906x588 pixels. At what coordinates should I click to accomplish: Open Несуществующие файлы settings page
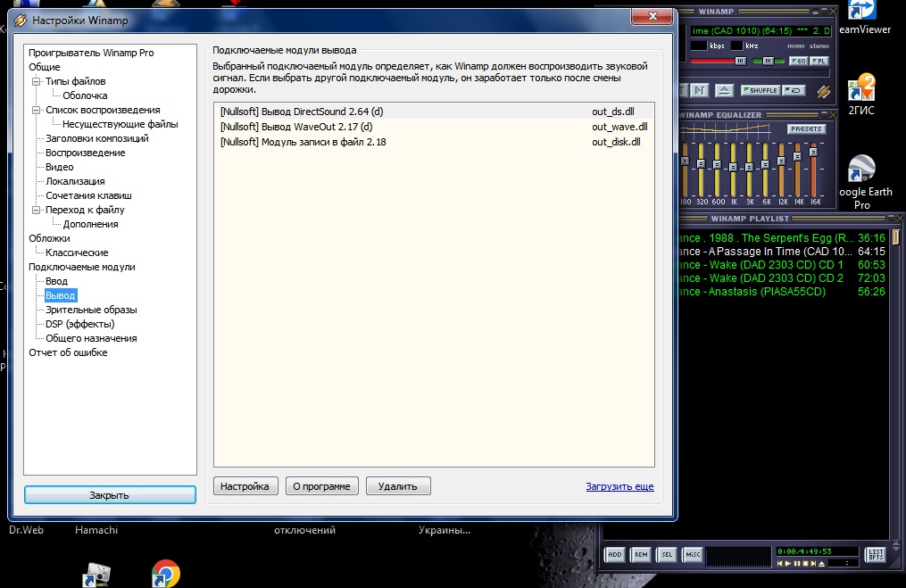coord(121,124)
